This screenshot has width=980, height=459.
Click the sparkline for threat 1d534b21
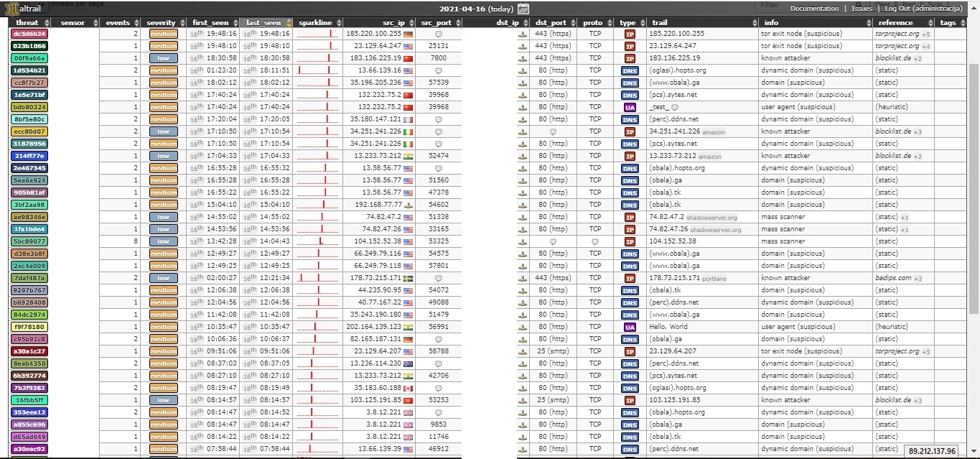318,70
